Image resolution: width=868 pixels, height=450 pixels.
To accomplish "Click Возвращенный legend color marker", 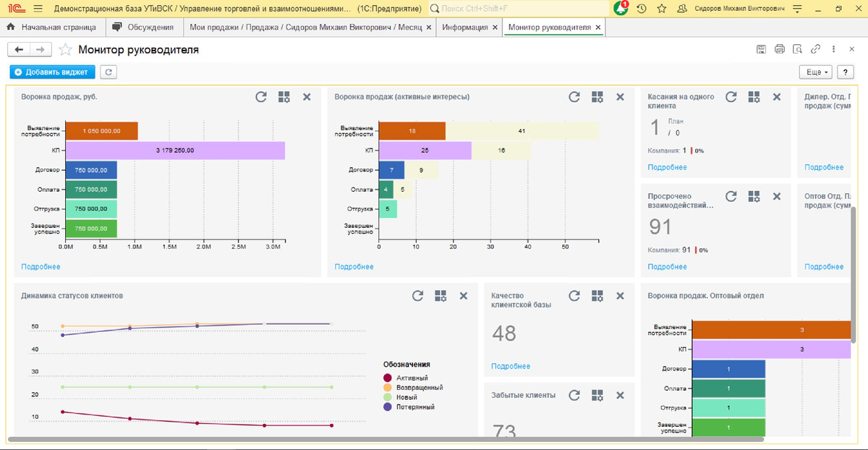I will 388,388.
